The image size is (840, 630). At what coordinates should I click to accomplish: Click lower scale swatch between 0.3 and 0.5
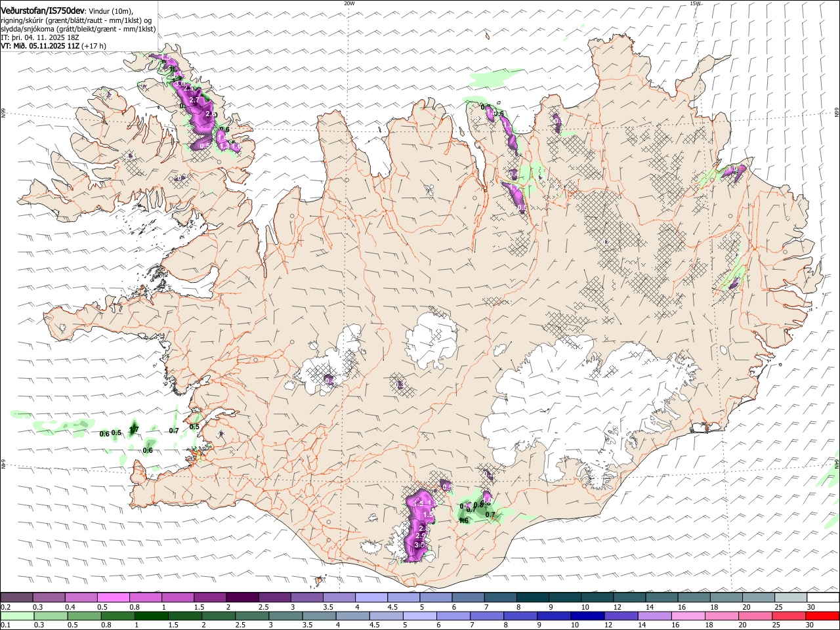pos(51,616)
